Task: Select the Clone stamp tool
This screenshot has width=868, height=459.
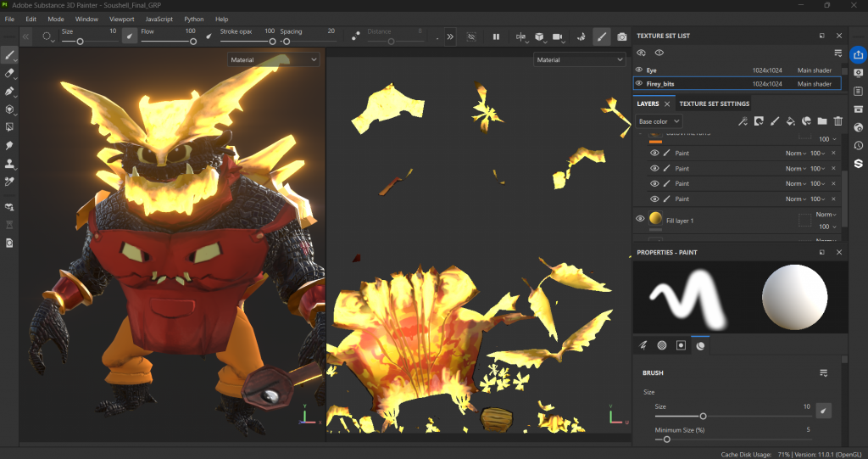Action: pos(9,164)
